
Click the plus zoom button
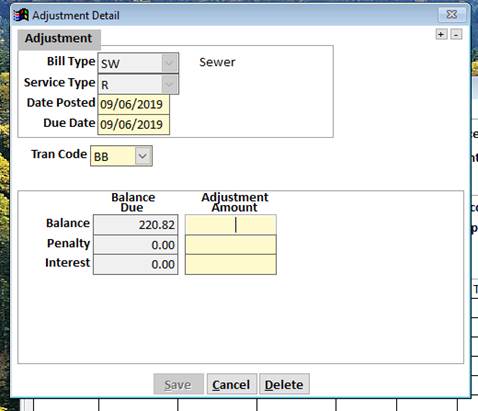point(441,34)
